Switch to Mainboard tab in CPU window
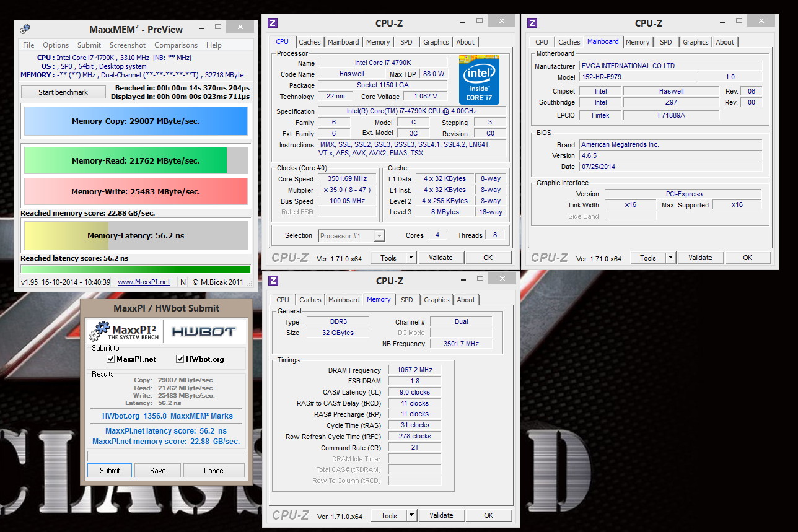The width and height of the screenshot is (798, 532). 343,42
